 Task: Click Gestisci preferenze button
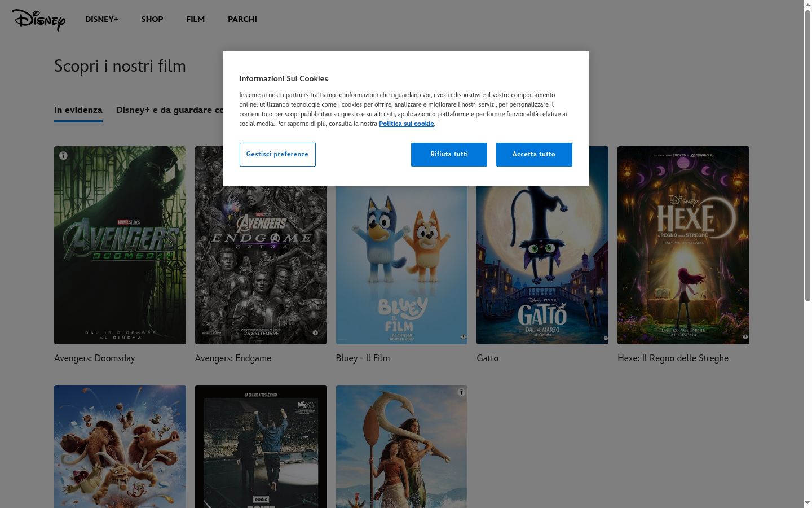click(277, 155)
